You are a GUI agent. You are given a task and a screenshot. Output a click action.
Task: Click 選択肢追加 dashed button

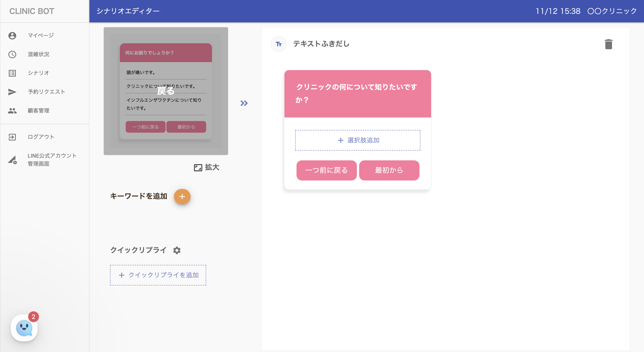click(x=358, y=140)
